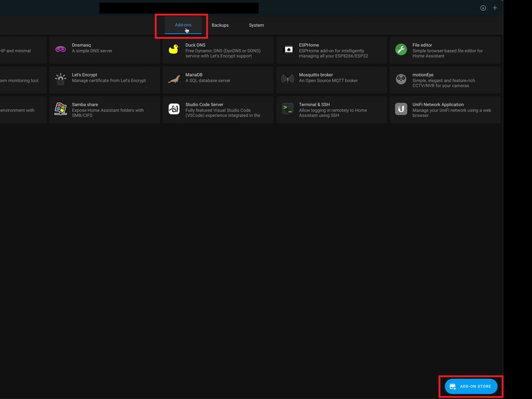Click the plus icon in top bar

[495, 8]
